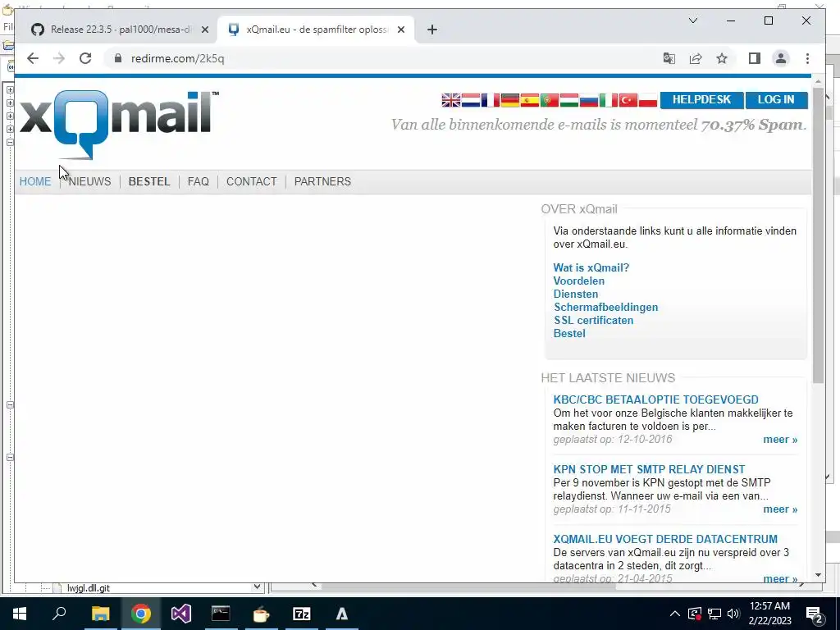Close the GitHub Release 22.3.5 tab
Screen dimensions: 840x630
(x=204, y=30)
